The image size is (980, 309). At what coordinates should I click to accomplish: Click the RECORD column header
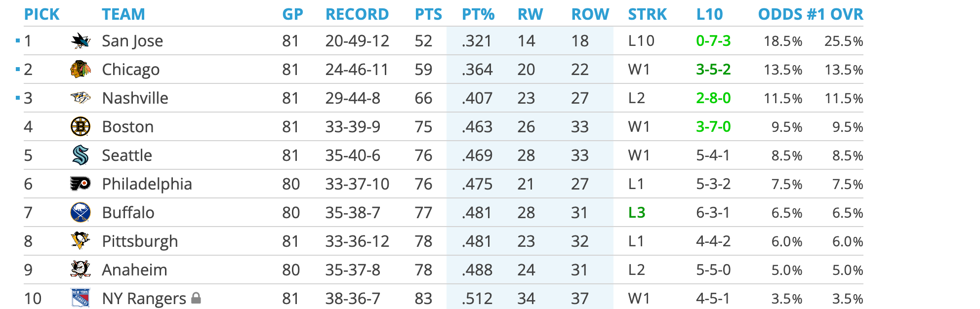[357, 14]
